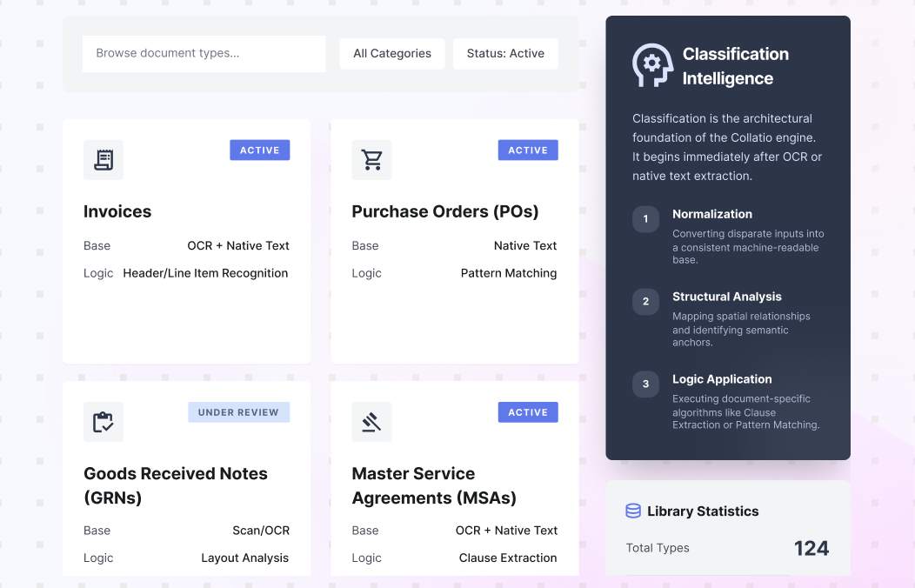Click the Goods Received Notes clipboard icon
This screenshot has width=915, height=588.
(104, 422)
